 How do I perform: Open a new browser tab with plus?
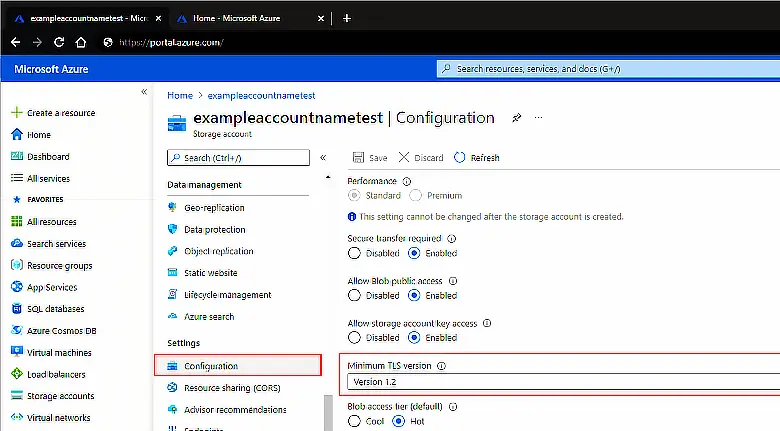(x=347, y=18)
